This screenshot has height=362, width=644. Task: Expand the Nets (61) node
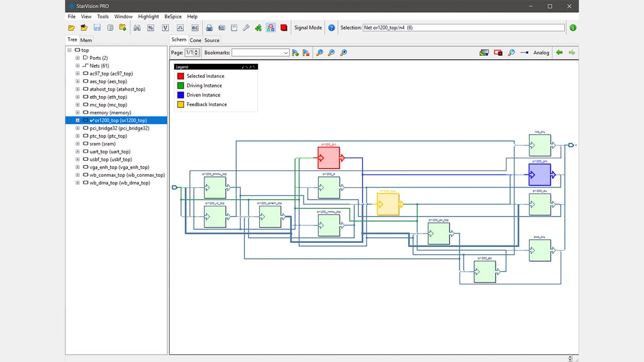coord(78,65)
